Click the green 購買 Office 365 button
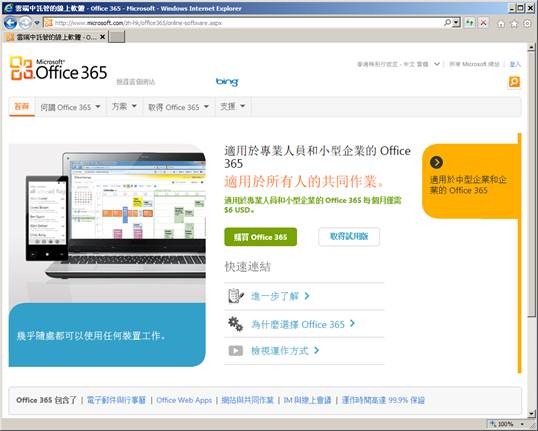The width and height of the screenshot is (538, 431). [x=260, y=237]
